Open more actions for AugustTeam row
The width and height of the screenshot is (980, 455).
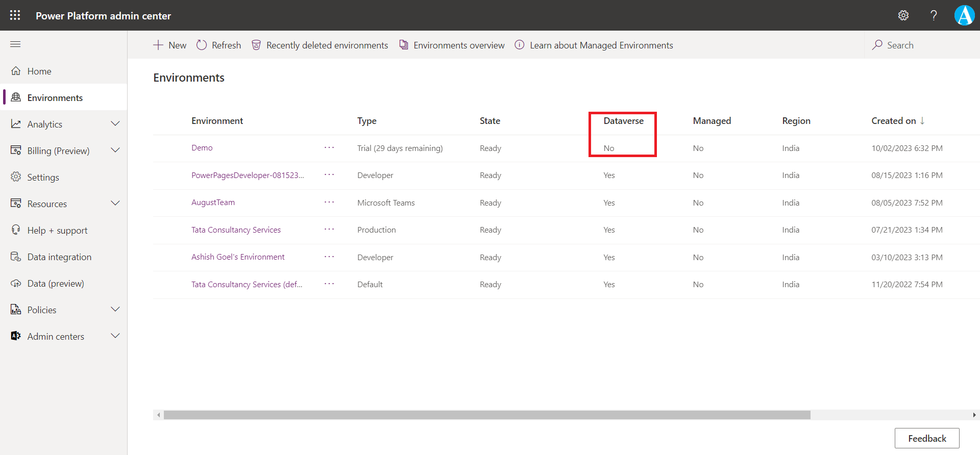tap(329, 203)
